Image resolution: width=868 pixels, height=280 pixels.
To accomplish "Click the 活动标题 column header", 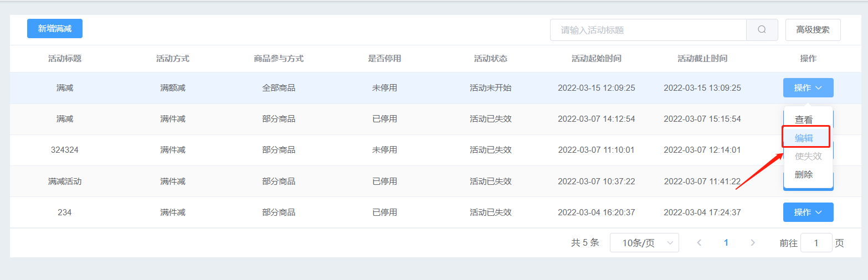I will click(65, 59).
